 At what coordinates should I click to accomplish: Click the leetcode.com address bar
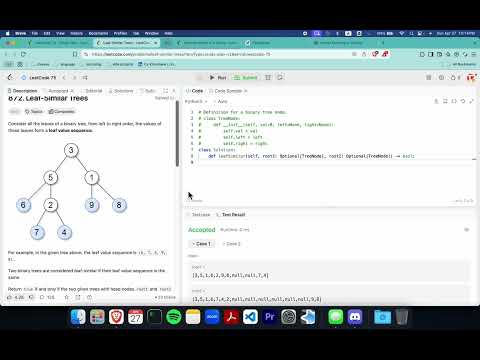[x=217, y=54]
